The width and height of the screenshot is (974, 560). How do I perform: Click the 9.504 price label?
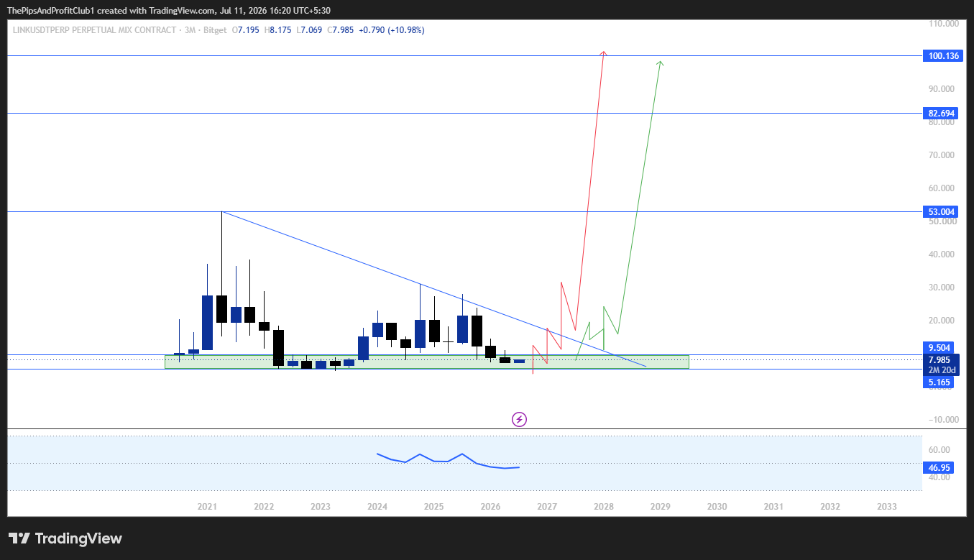click(x=939, y=348)
